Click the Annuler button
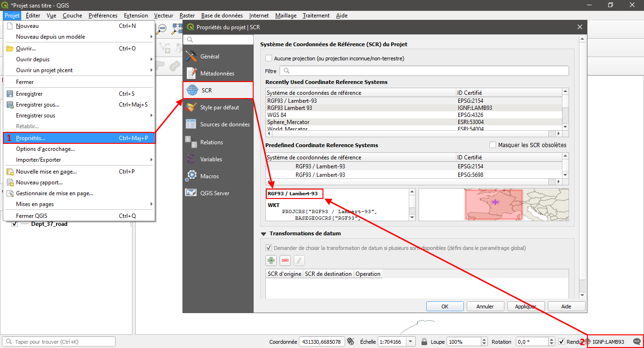The width and height of the screenshot is (644, 348). 485,307
